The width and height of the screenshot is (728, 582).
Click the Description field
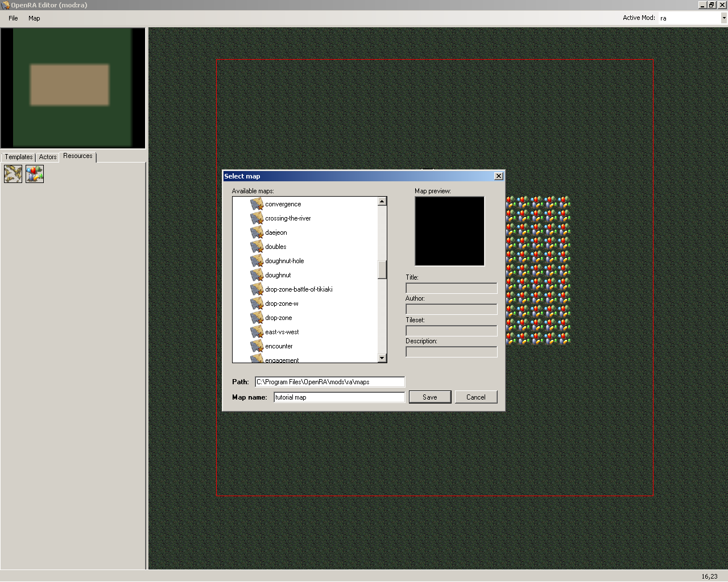452,352
